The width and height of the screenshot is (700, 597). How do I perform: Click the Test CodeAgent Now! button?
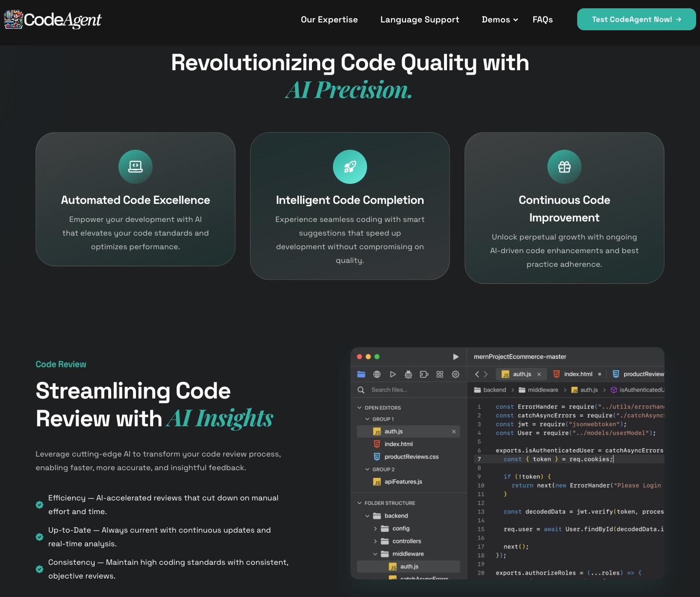click(636, 20)
